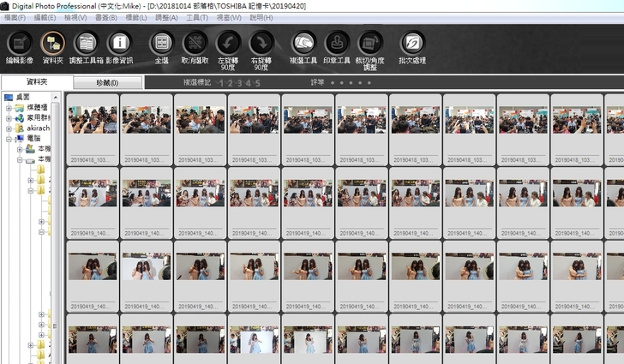
Task: Select the akirach folder in tree
Action: (39, 128)
